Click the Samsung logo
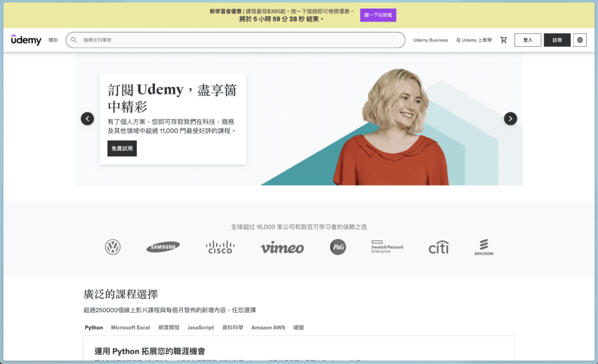The height and width of the screenshot is (364, 598). tap(162, 247)
